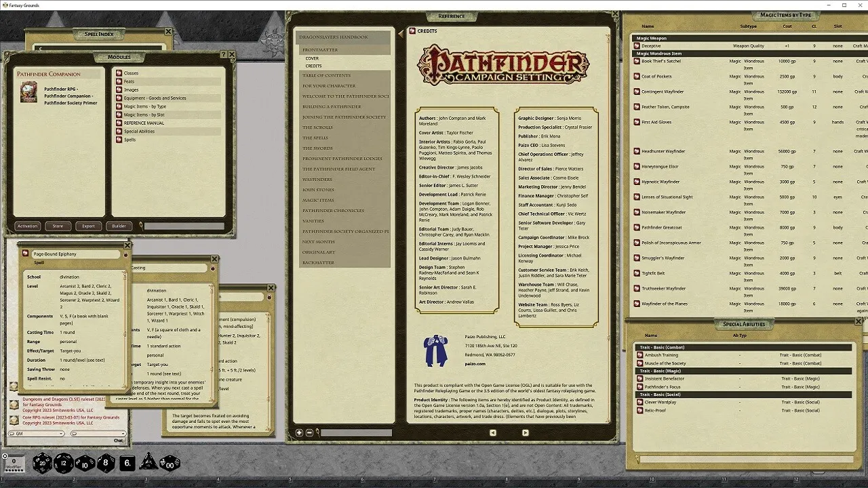The width and height of the screenshot is (868, 488).
Task: Roll the d10 die
Action: [85, 463]
